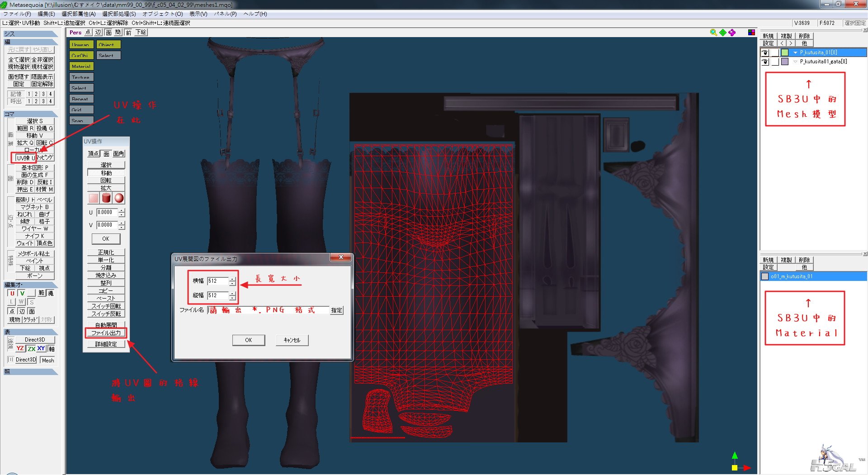
Task: Click the ファイル出力 button in UV panel
Action: (x=106, y=333)
